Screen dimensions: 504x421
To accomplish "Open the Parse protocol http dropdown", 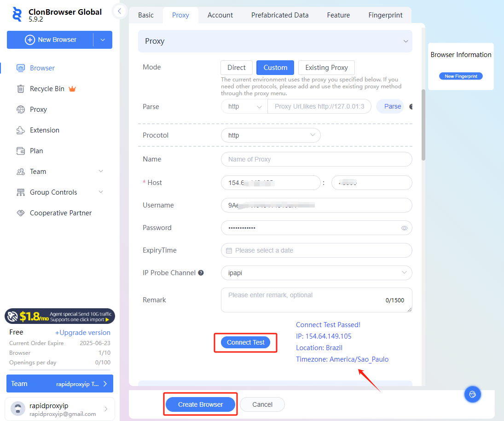I will (x=244, y=106).
